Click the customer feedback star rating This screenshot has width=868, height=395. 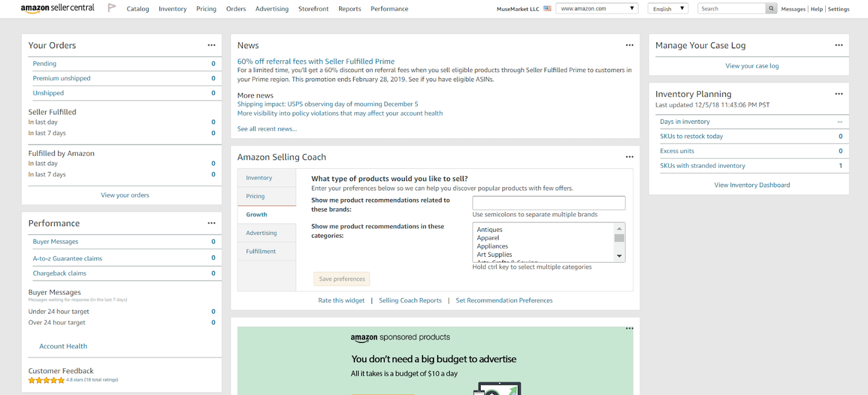46,380
